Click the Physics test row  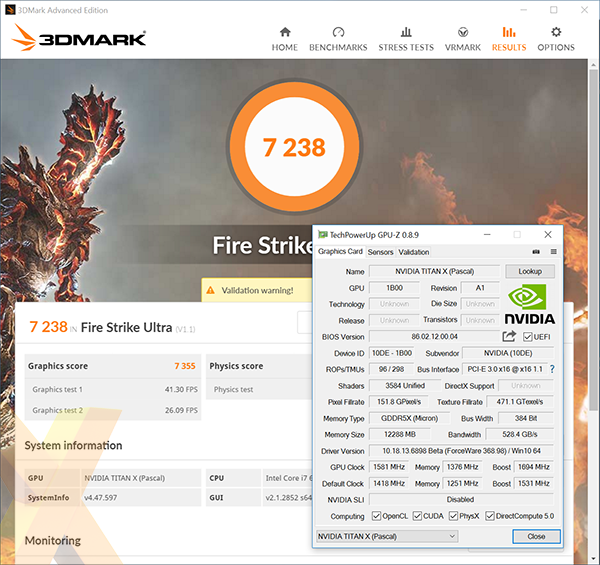[x=259, y=389]
